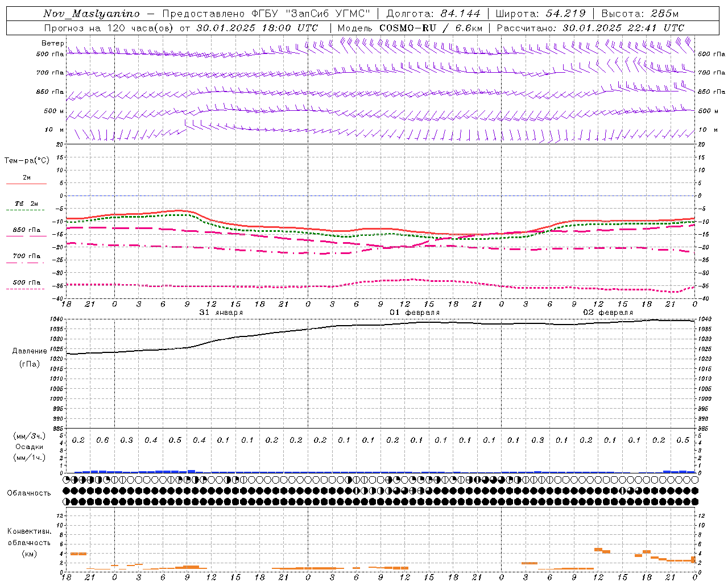
Task: Click the station name Nov_Maslyanino
Action: tap(92, 14)
